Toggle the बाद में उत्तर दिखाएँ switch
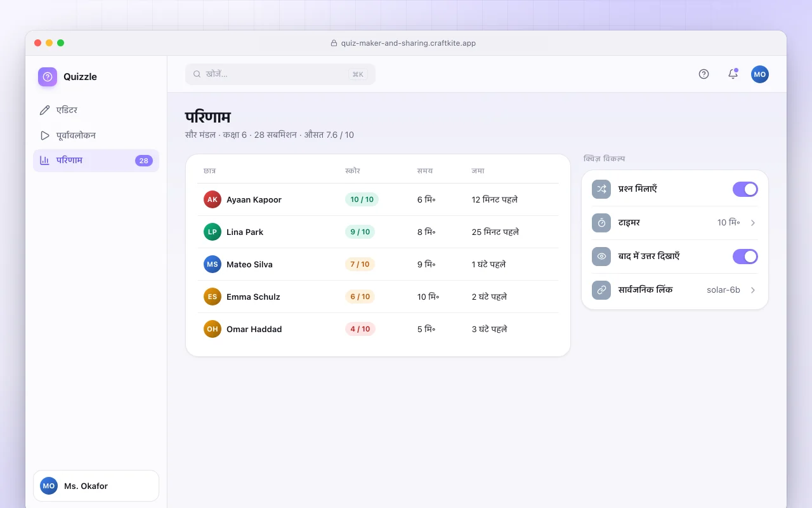The height and width of the screenshot is (508, 812). coord(745,257)
